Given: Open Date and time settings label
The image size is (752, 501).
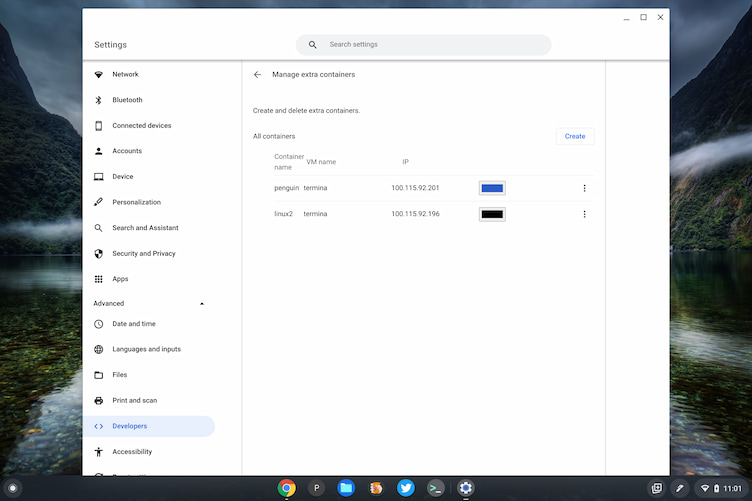Looking at the screenshot, I should tap(134, 324).
